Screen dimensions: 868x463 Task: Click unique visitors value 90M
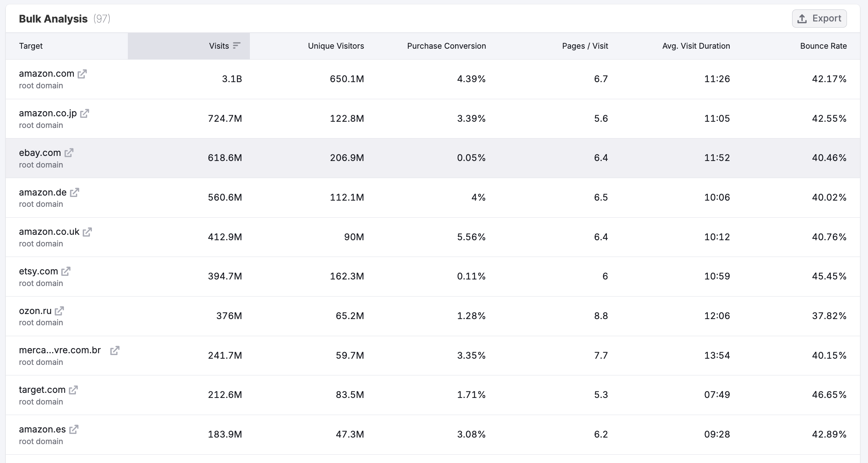pyautogui.click(x=354, y=237)
